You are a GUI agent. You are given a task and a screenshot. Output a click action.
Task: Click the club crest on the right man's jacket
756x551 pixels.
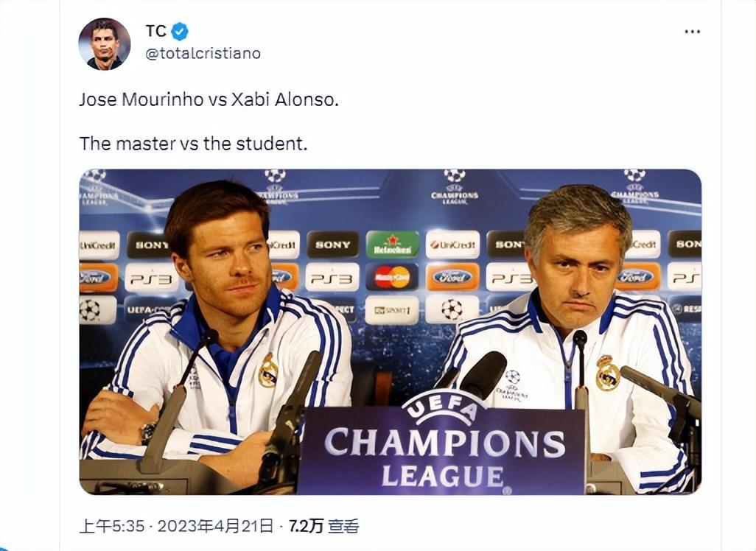607,373
